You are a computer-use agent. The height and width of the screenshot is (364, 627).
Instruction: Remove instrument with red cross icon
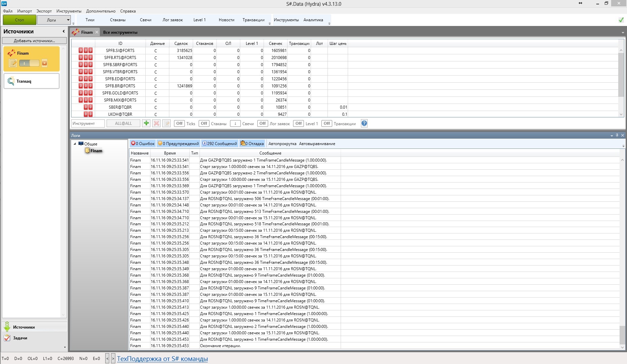tap(156, 123)
